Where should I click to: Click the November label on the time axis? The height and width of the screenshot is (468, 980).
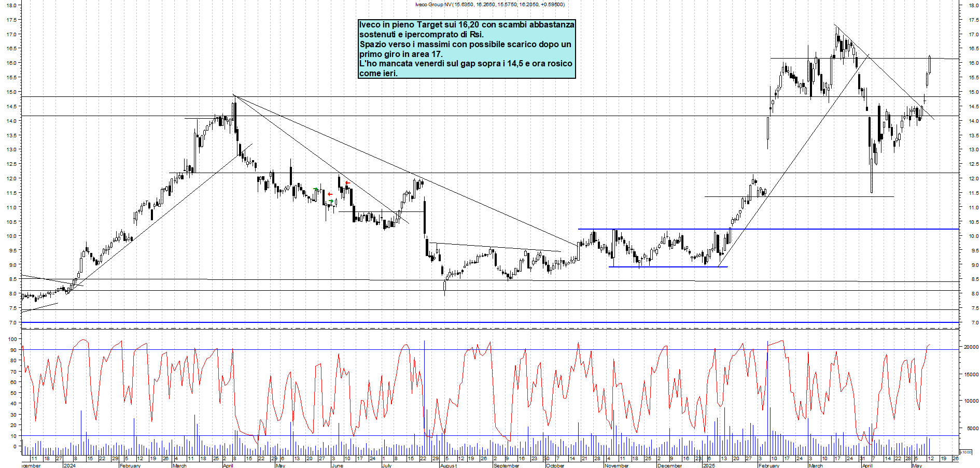click(x=617, y=465)
